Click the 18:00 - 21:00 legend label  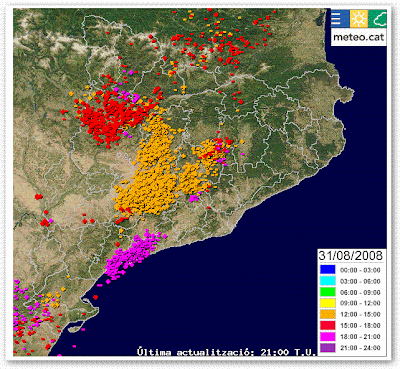(360, 337)
